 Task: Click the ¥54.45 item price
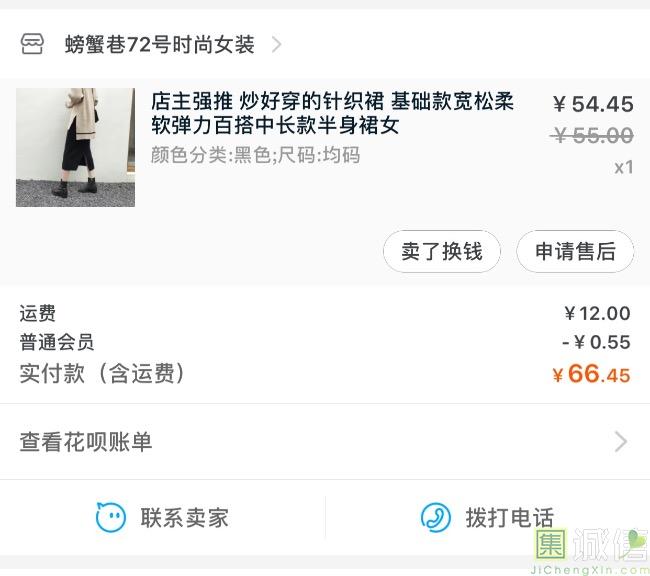pyautogui.click(x=593, y=104)
